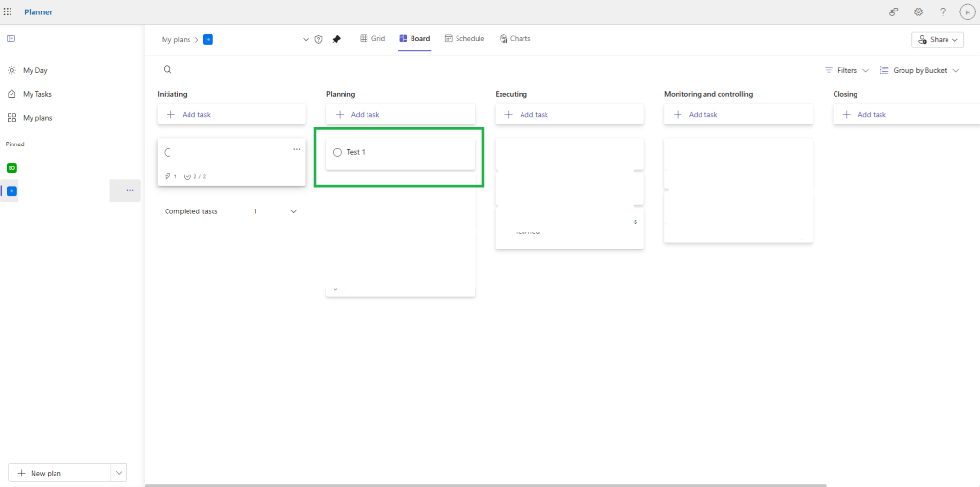Open more options on Initiating task card
The image size is (980, 487).
click(x=297, y=150)
